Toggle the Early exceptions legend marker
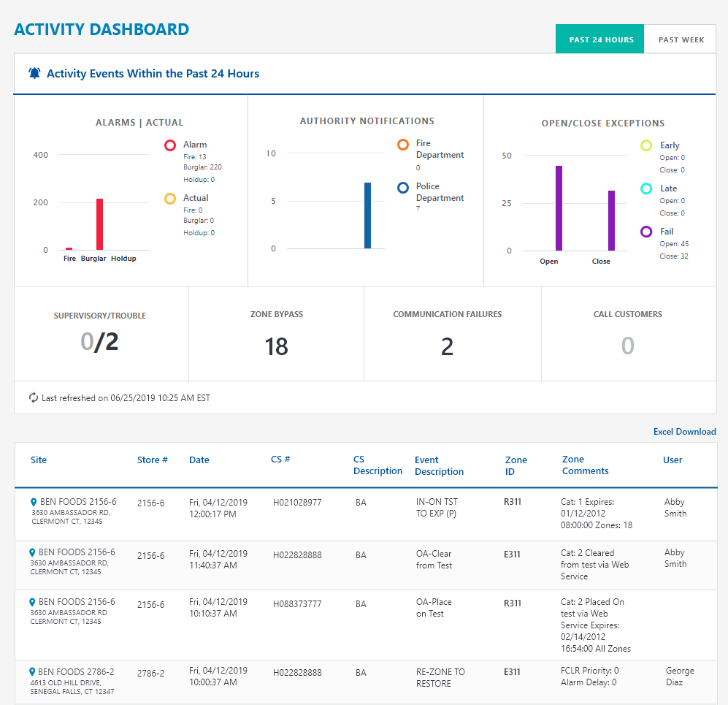The height and width of the screenshot is (705, 728). 646,146
